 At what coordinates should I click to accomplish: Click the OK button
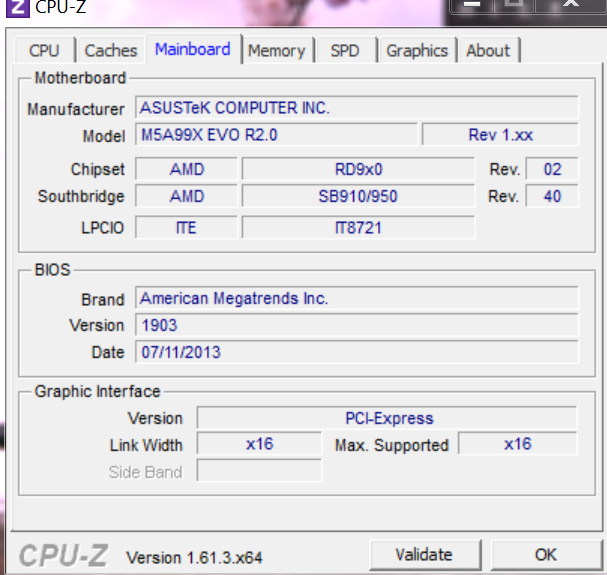546,554
